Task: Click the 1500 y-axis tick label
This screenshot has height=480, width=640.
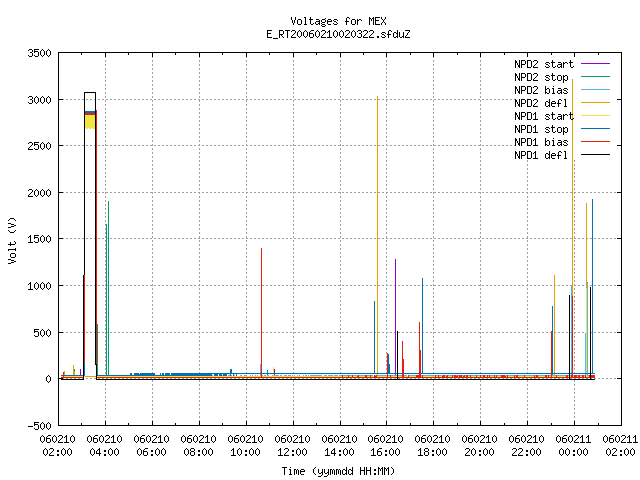Action: [40, 239]
